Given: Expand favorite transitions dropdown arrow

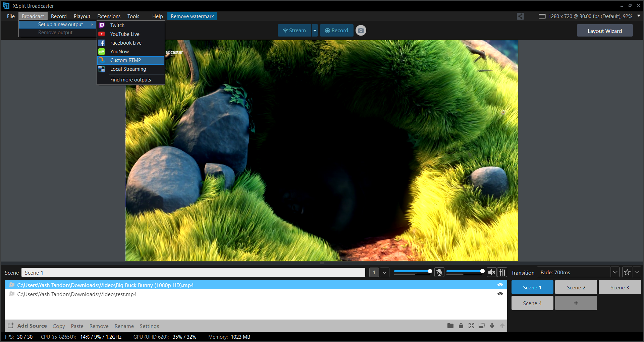Looking at the screenshot, I should coord(637,272).
